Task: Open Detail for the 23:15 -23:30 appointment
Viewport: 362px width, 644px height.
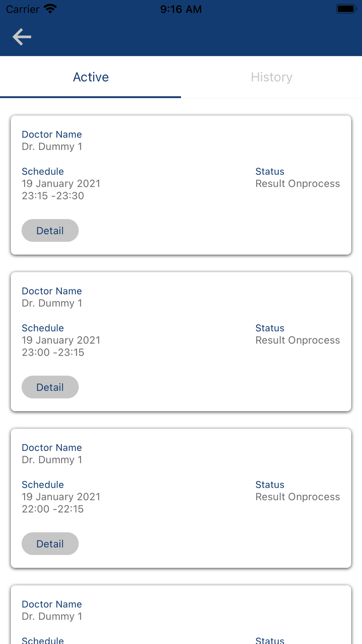Action: point(50,230)
